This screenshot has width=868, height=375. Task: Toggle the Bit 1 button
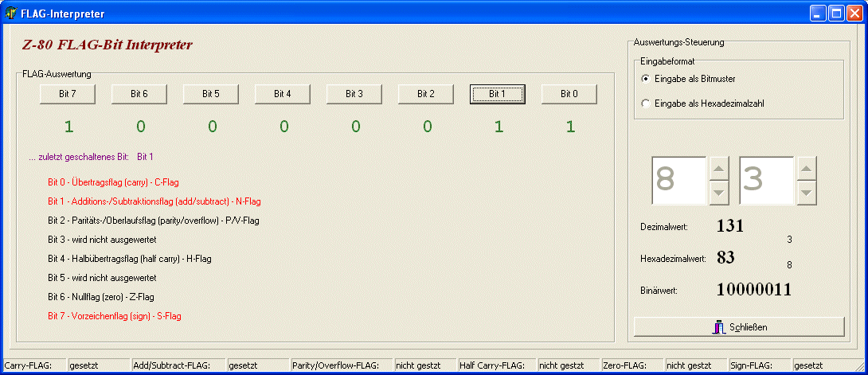click(498, 94)
